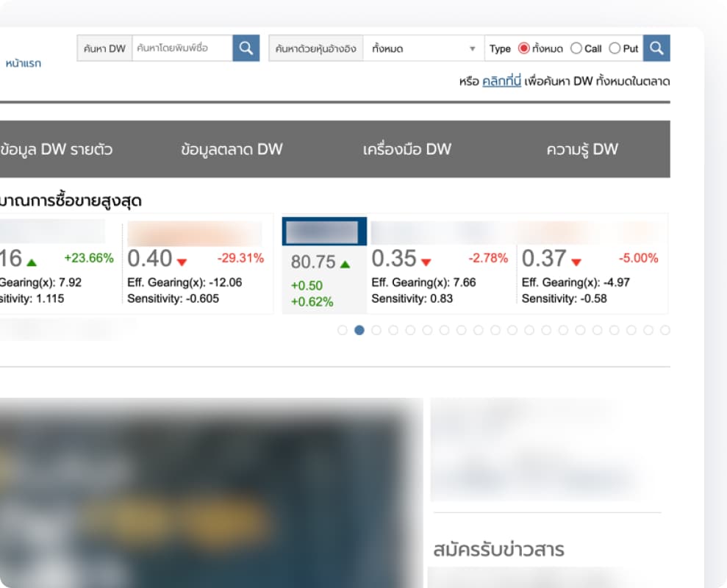Click the search magnifier next to Put

[x=656, y=49]
